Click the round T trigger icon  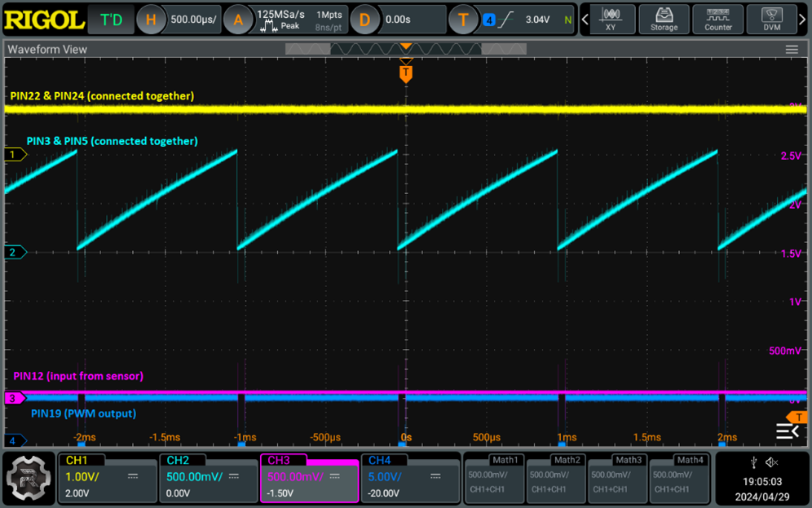[463, 20]
